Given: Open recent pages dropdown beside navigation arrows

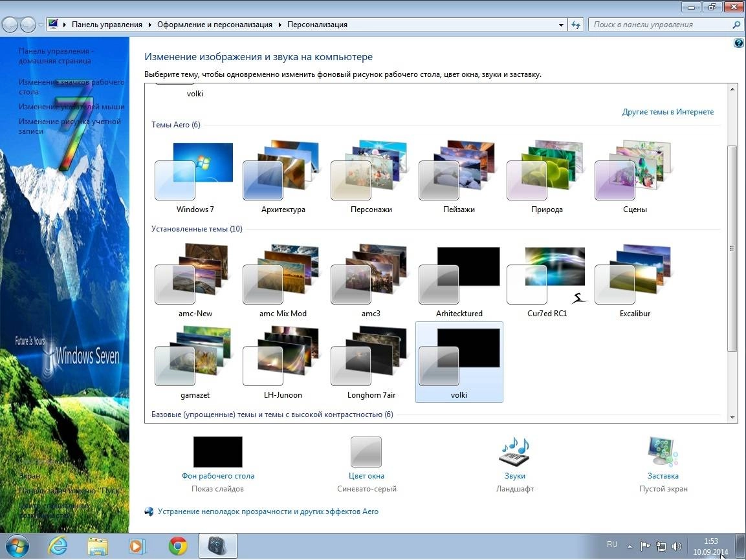Looking at the screenshot, I should click(41, 25).
